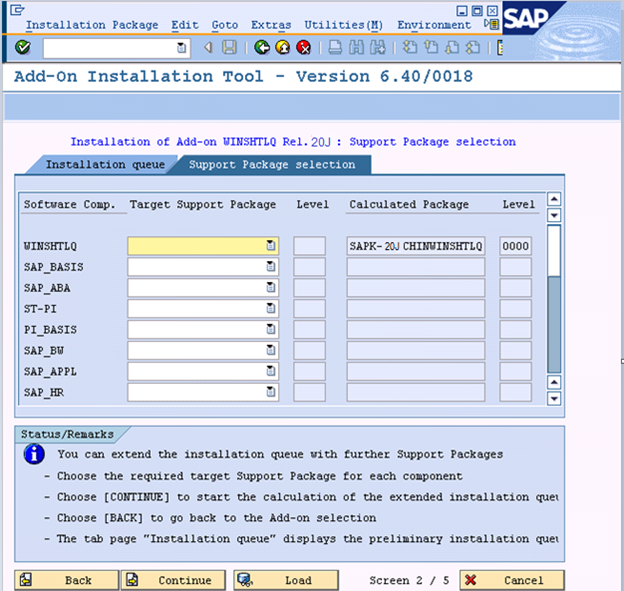
Task: Open value help for SAP_BW target package
Action: point(271,350)
